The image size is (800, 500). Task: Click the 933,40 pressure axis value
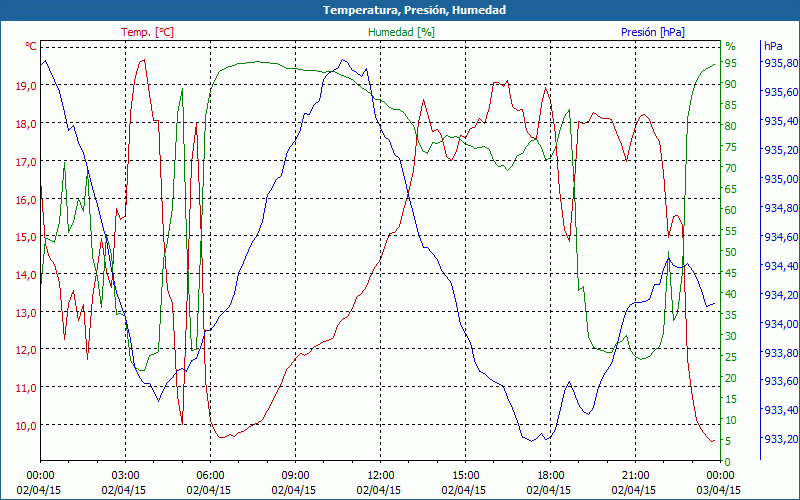pos(780,410)
